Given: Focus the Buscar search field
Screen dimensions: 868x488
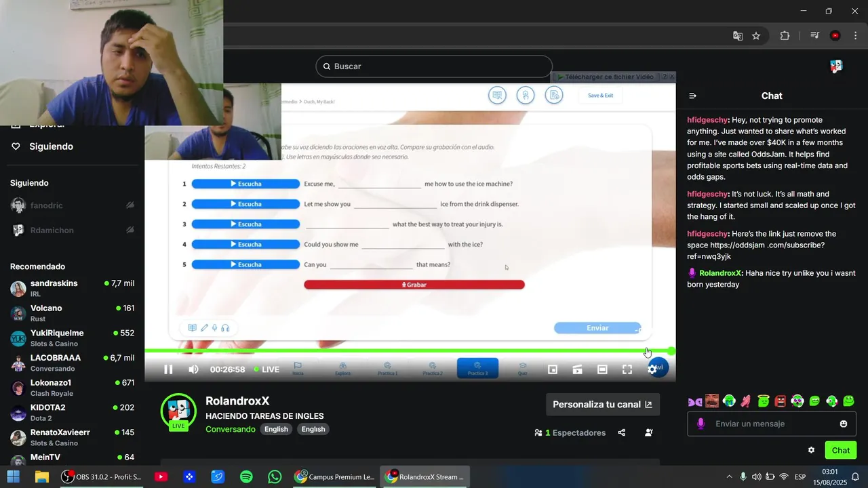Looking at the screenshot, I should point(434,66).
